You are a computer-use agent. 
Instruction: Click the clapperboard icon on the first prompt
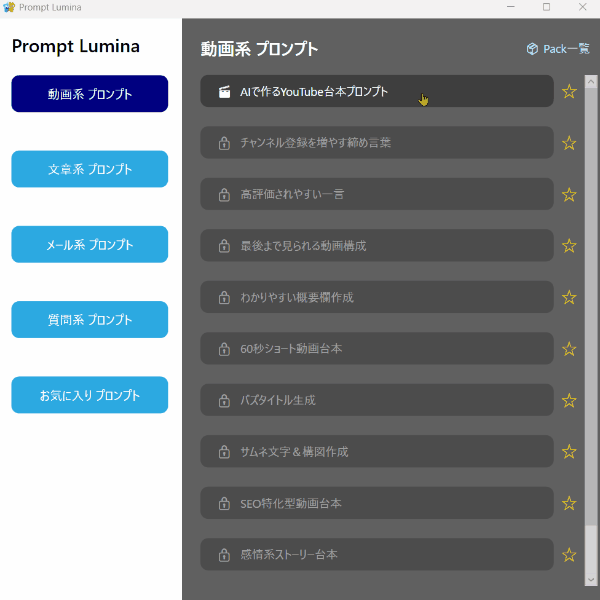224,92
